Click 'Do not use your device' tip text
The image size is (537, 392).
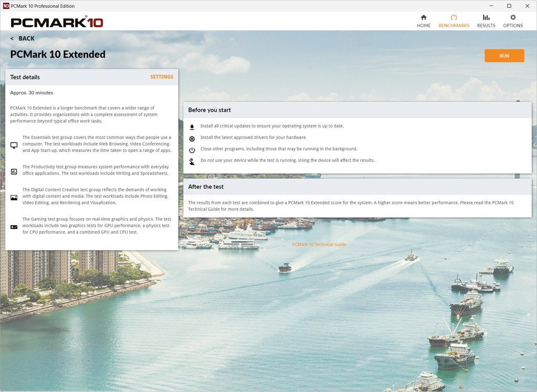coord(287,160)
